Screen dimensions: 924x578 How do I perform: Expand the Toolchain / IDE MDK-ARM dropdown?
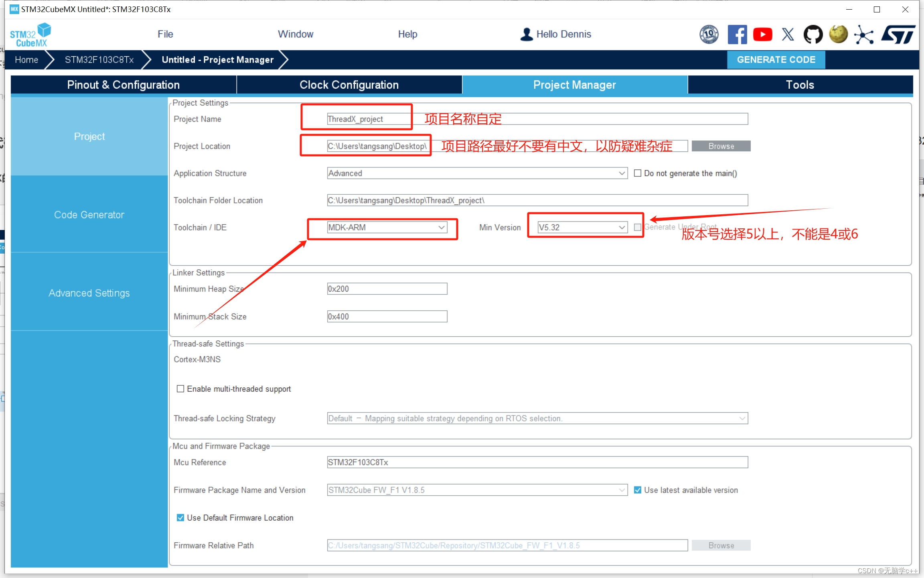387,228
